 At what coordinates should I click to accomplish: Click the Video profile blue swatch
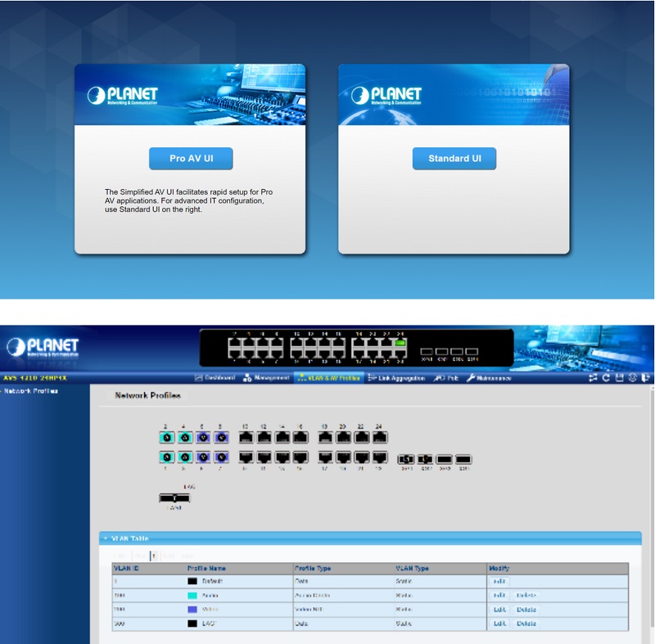[x=192, y=610]
